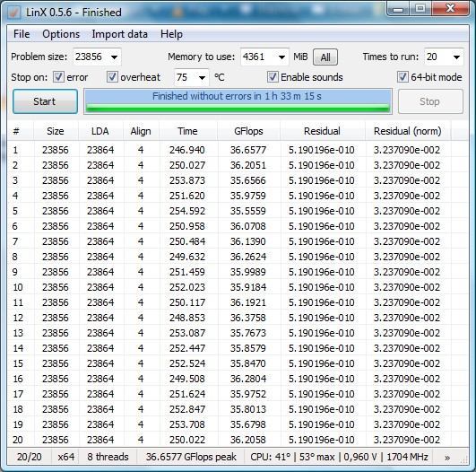Image resolution: width=476 pixels, height=472 pixels.
Task: Click the Problem size field value 23856
Action: pyautogui.click(x=89, y=57)
